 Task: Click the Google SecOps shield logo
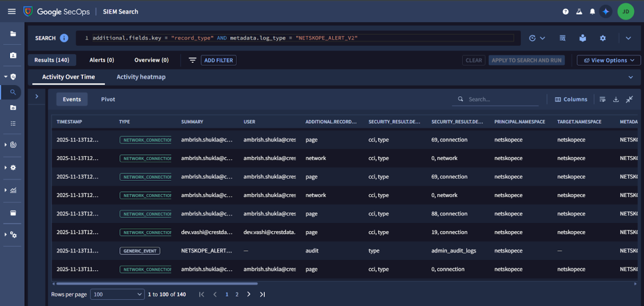click(x=28, y=11)
